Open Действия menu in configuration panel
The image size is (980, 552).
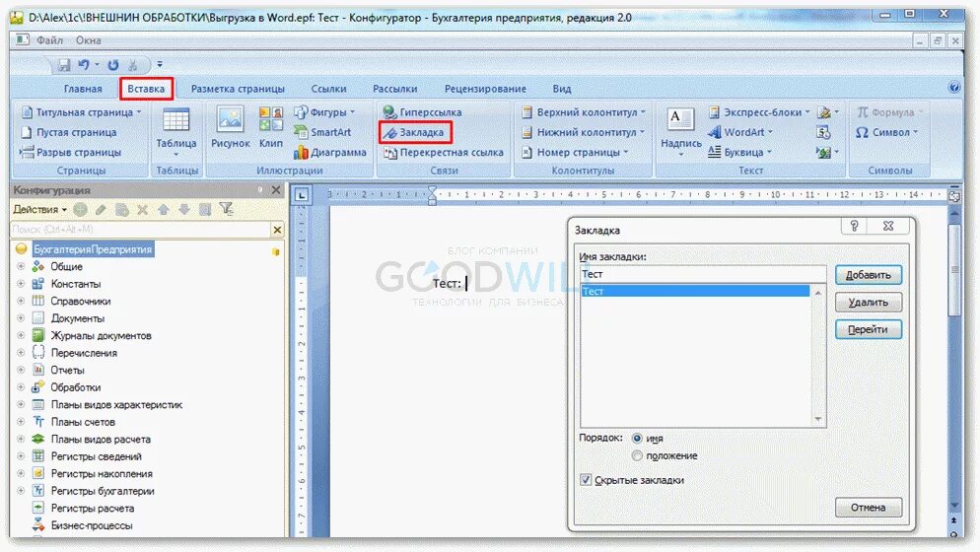[40, 209]
